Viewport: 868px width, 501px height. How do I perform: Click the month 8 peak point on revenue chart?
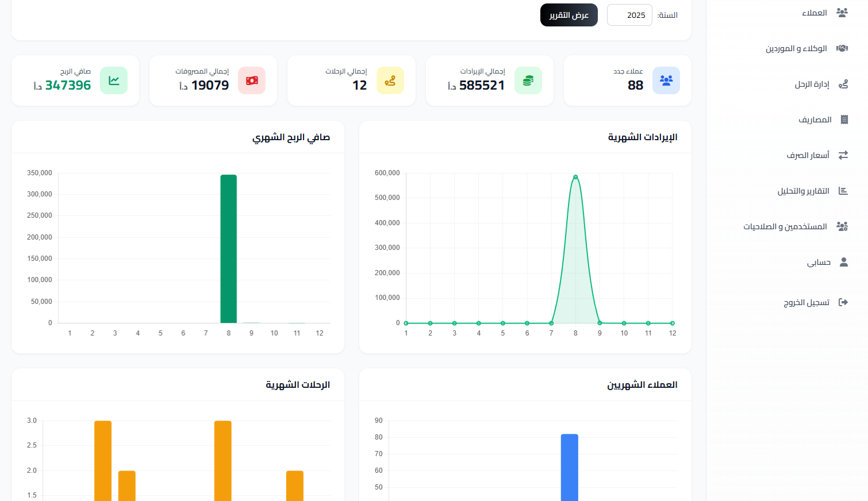(x=575, y=177)
